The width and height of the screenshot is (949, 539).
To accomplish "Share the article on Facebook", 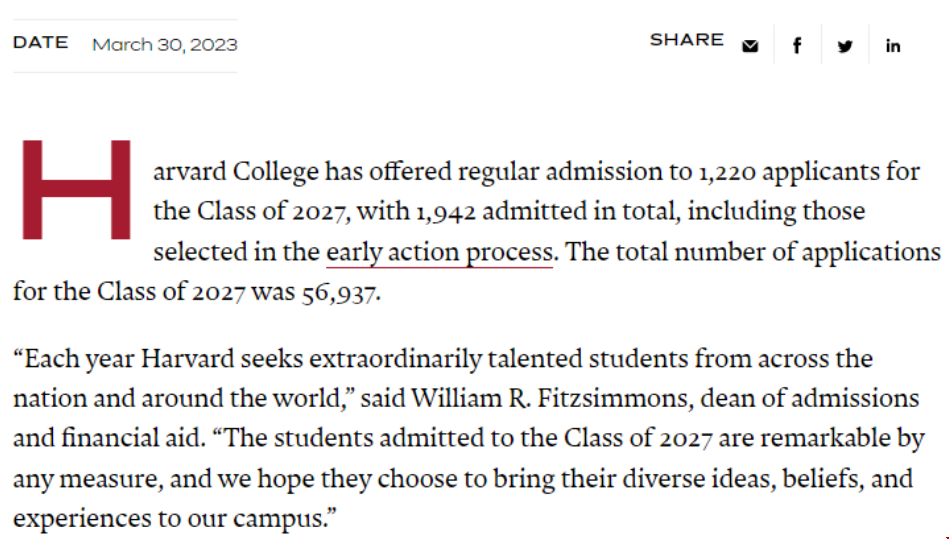I will point(797,46).
